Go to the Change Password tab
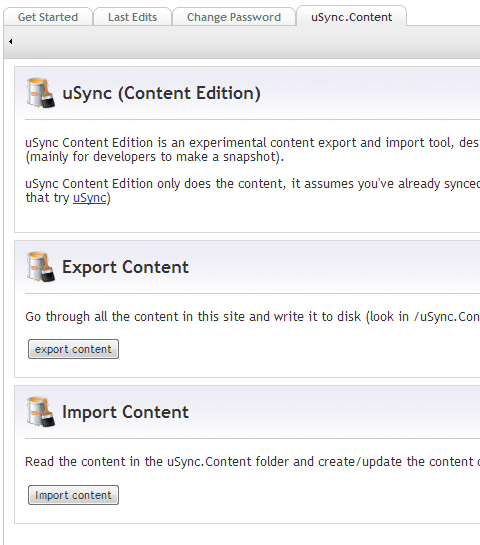 [x=234, y=17]
